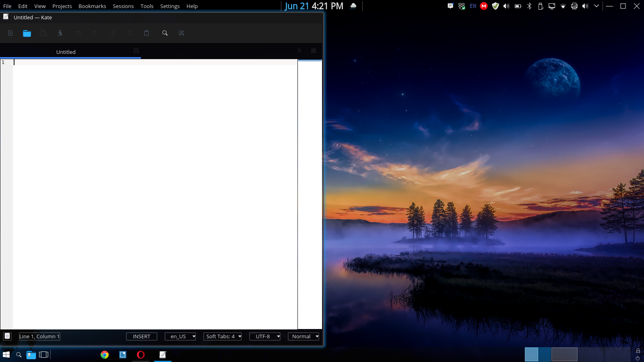Click the removable devices USB tray icon
The width and height of the screenshot is (644, 362).
tap(541, 6)
